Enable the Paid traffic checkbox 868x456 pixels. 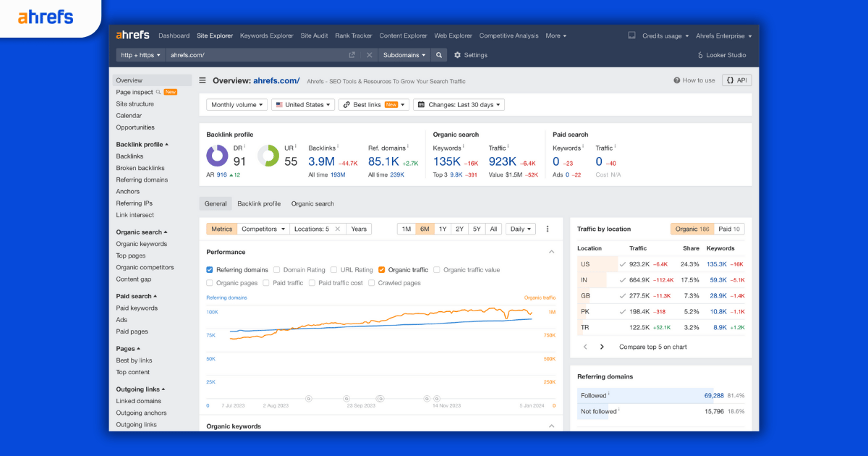click(x=266, y=283)
